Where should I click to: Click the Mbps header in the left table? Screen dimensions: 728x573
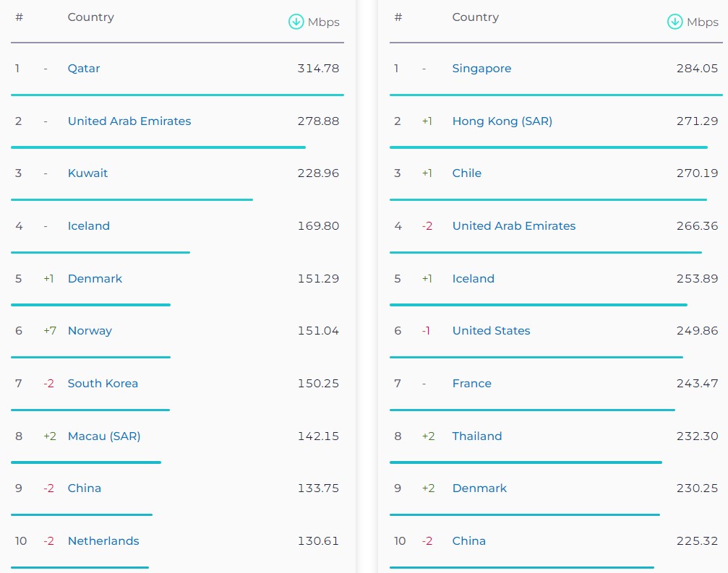click(323, 22)
